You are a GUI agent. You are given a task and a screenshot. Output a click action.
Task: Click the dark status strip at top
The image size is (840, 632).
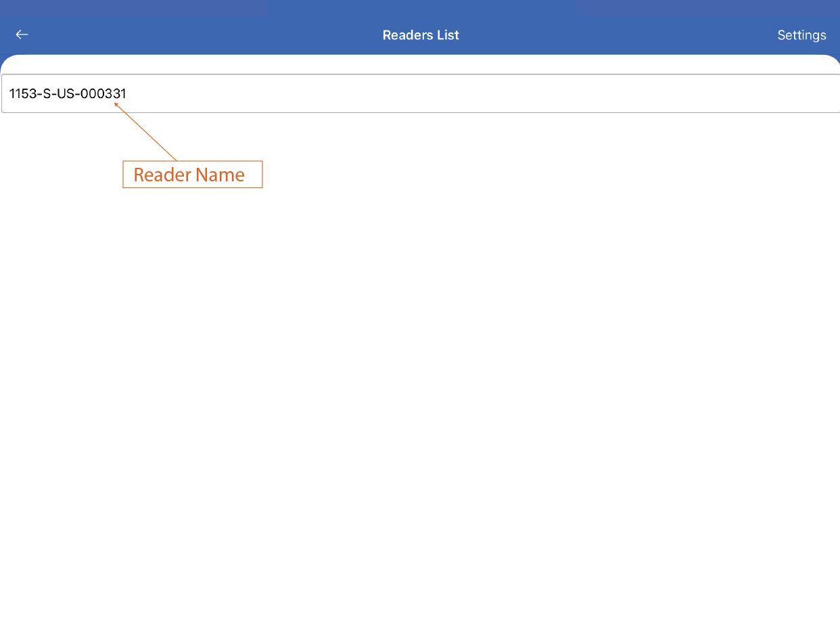pos(419,7)
